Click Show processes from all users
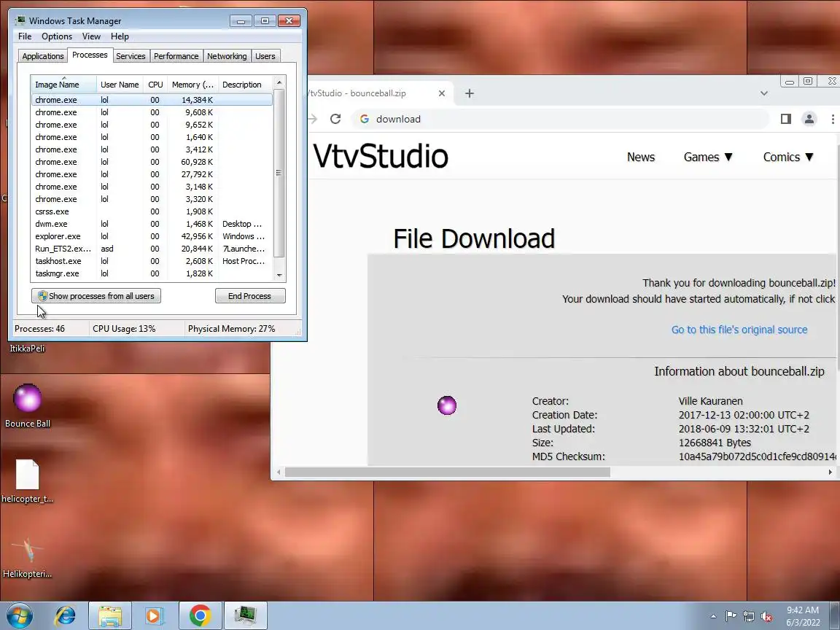 pyautogui.click(x=96, y=296)
